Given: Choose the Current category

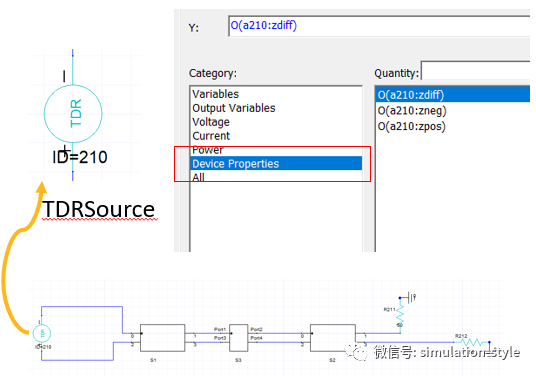Looking at the screenshot, I should (276, 136).
